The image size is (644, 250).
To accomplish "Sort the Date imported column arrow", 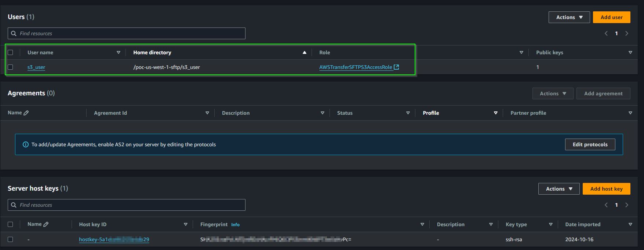I will point(630,224).
